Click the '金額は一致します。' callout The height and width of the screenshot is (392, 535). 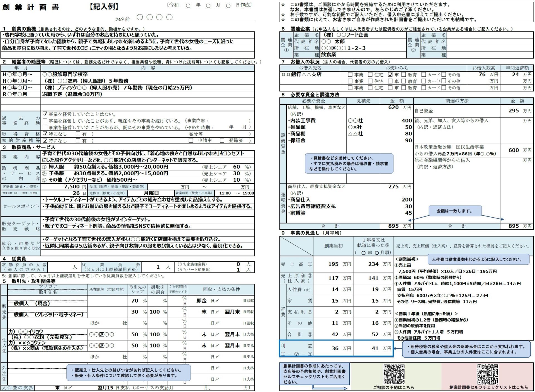tap(455, 211)
